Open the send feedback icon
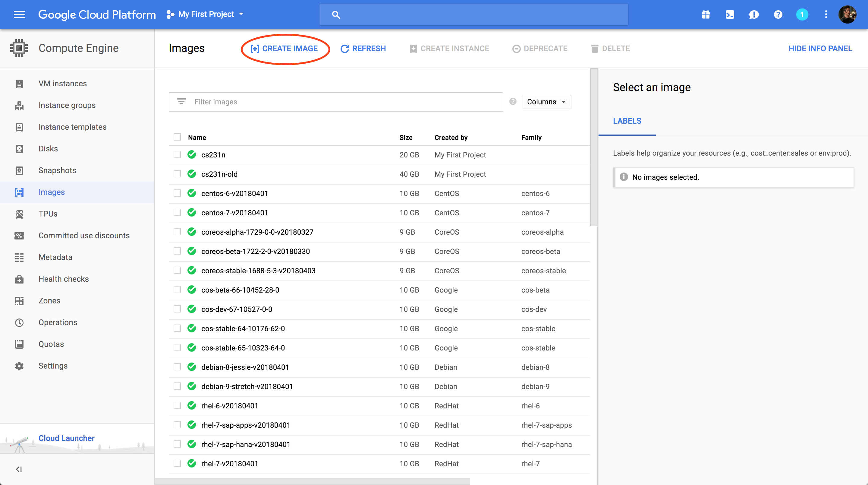This screenshot has height=485, width=868. [x=754, y=14]
